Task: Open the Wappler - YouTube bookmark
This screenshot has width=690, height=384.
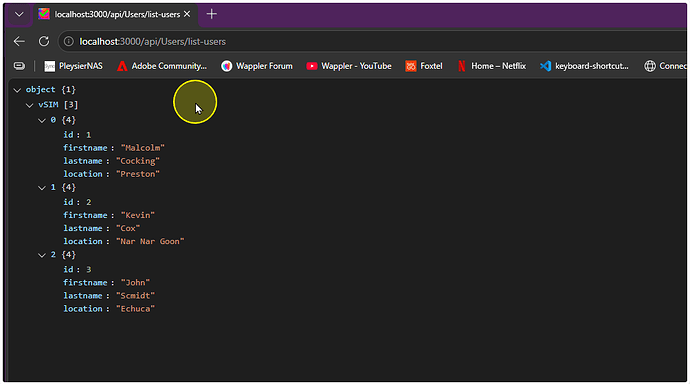Action: tap(349, 66)
